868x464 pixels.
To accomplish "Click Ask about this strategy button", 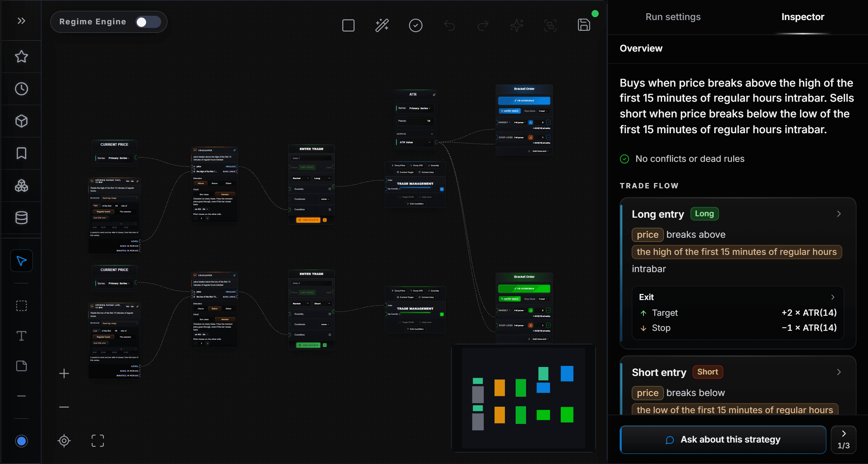I will pyautogui.click(x=723, y=440).
